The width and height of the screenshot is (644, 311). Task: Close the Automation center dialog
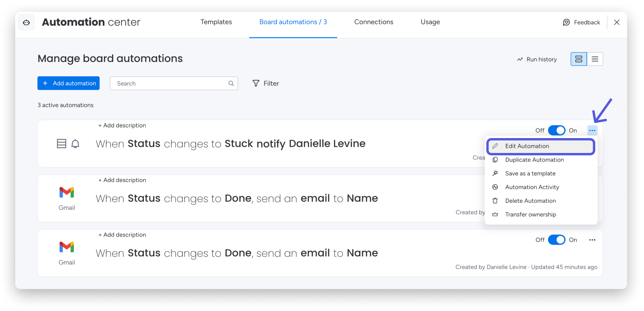(x=617, y=22)
